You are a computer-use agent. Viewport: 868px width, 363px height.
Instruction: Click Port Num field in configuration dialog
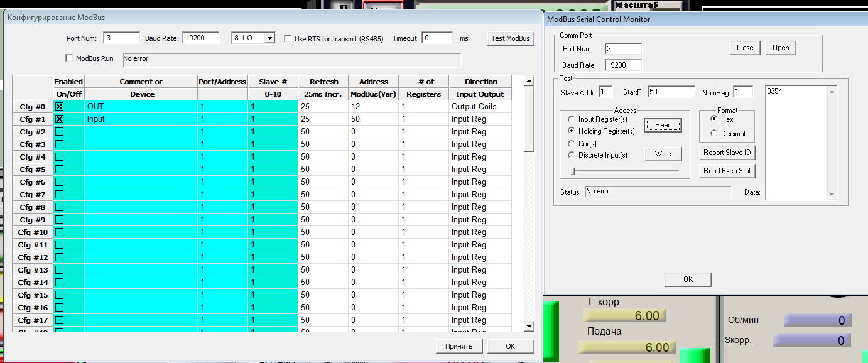tap(121, 38)
